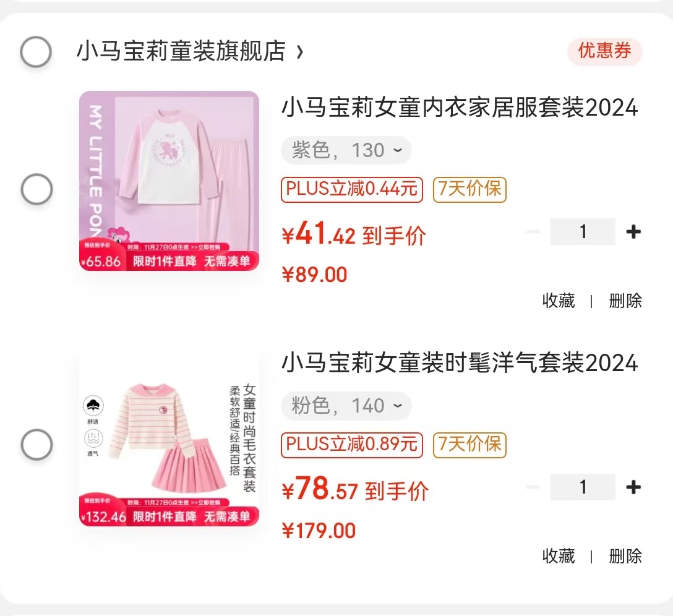The image size is (673, 616).
Task: Click 收藏 for the pajama set
Action: (559, 301)
